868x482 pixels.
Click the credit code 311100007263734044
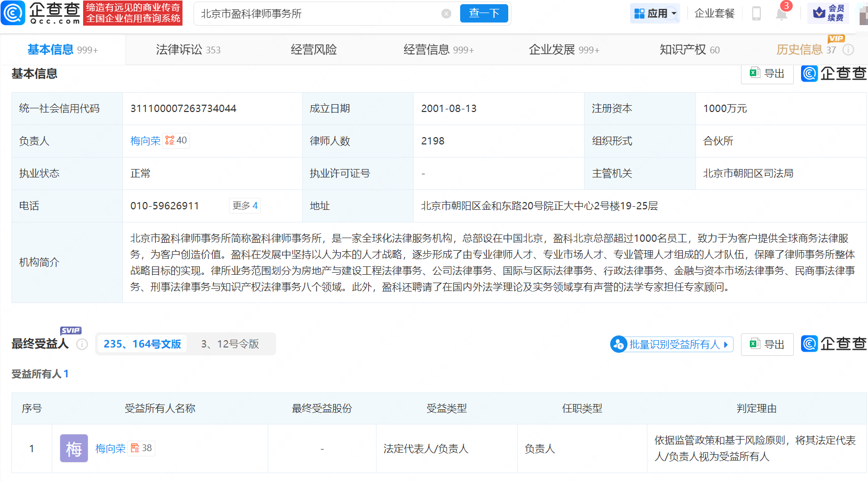click(x=184, y=108)
